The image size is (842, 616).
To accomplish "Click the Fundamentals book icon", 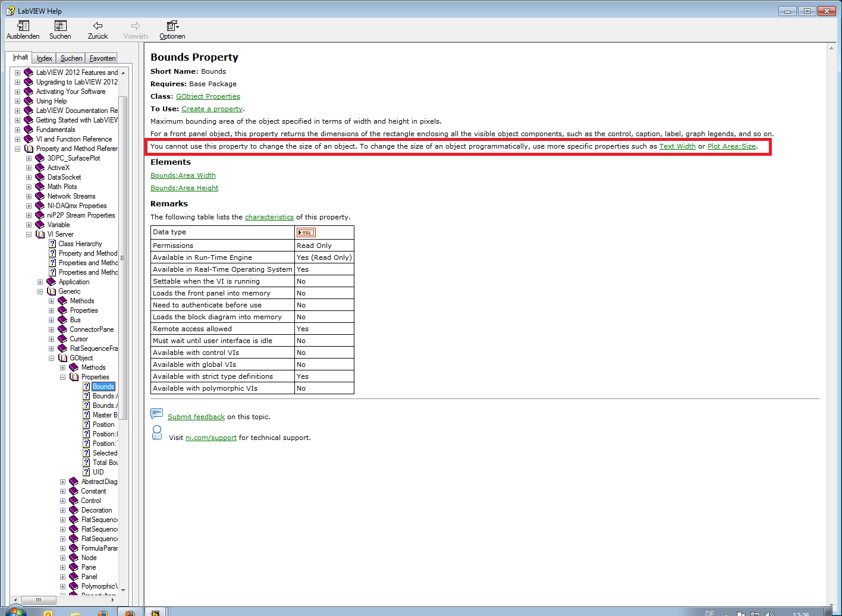I will (x=29, y=130).
